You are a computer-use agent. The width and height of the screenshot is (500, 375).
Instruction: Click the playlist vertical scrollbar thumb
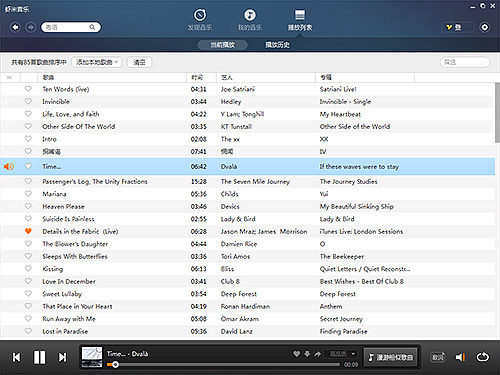click(497, 113)
